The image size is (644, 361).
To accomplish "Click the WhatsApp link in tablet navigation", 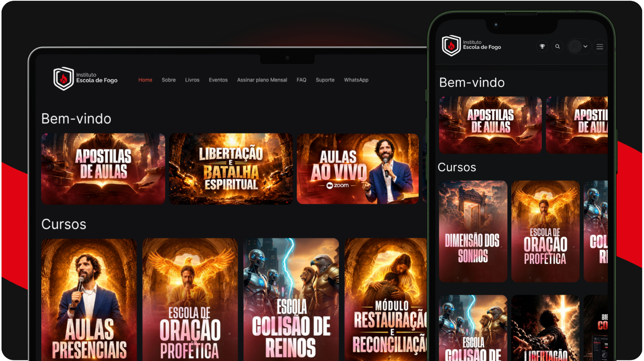I will [x=356, y=80].
